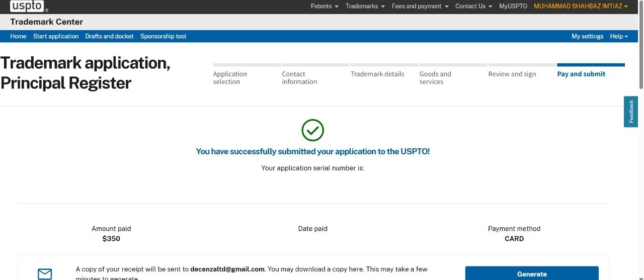This screenshot has width=644, height=280.
Task: Click the envelope receipt icon
Action: 45,273
